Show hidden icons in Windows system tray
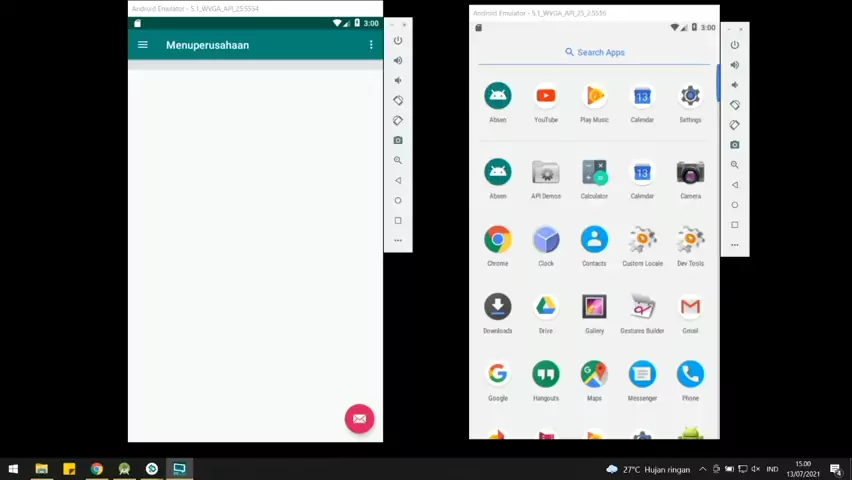The width and height of the screenshot is (852, 480). point(703,469)
